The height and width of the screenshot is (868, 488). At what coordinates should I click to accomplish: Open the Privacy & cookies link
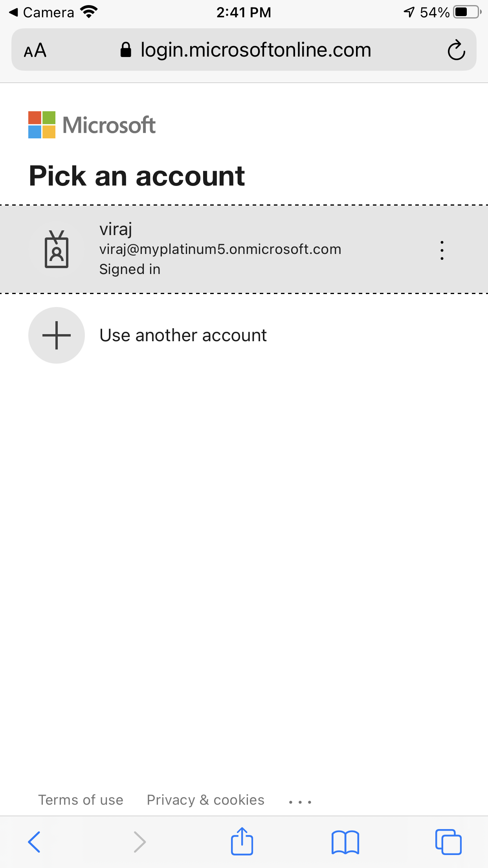[x=205, y=800]
